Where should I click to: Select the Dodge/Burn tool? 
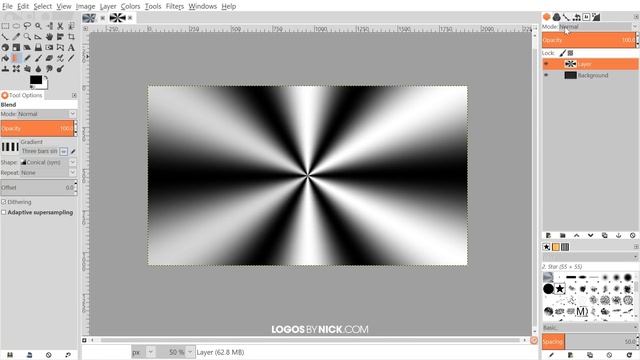pos(60,69)
